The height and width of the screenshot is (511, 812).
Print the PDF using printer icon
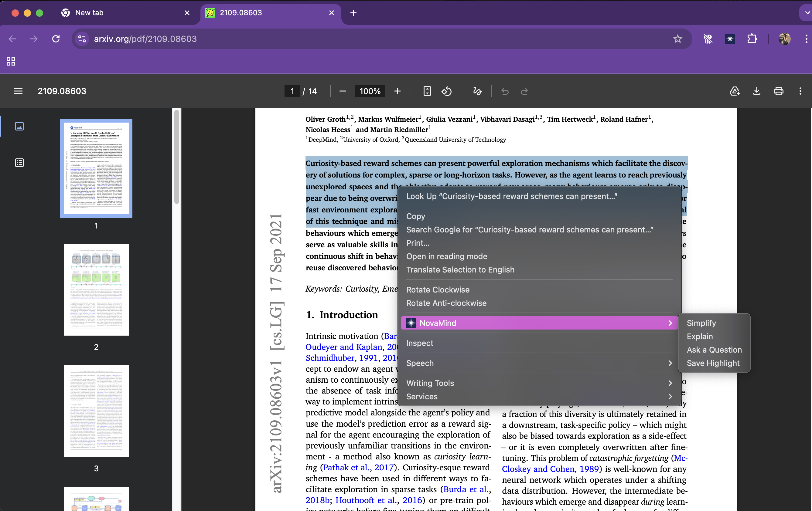pyautogui.click(x=778, y=91)
